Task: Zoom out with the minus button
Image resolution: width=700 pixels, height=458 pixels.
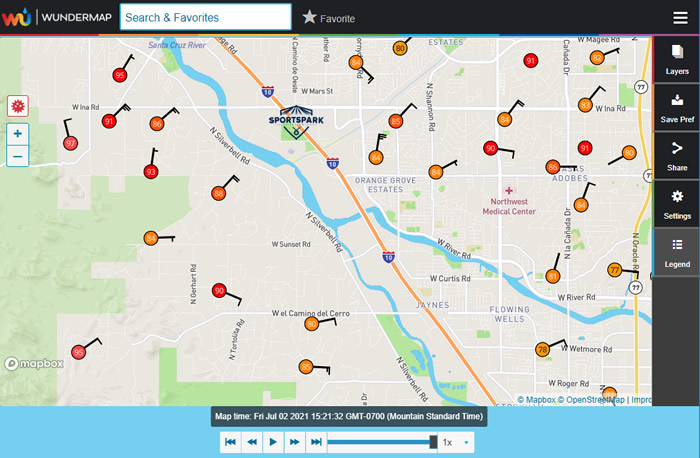Action: [x=17, y=155]
